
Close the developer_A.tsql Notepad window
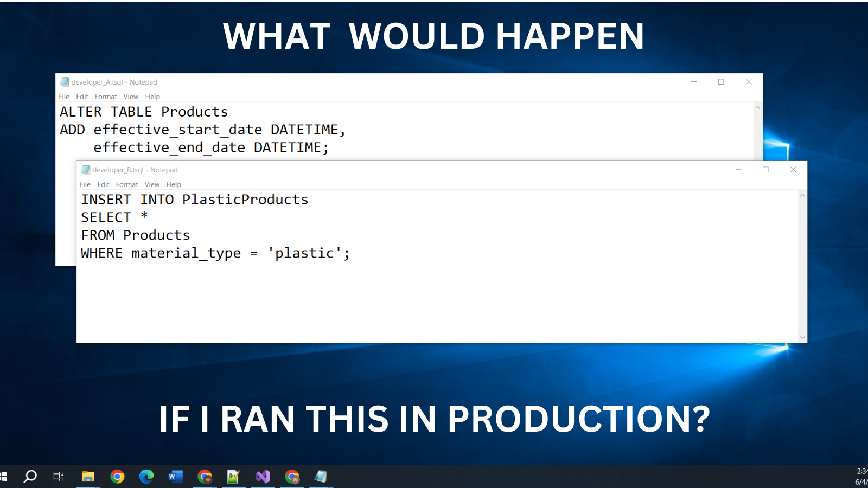coord(749,82)
